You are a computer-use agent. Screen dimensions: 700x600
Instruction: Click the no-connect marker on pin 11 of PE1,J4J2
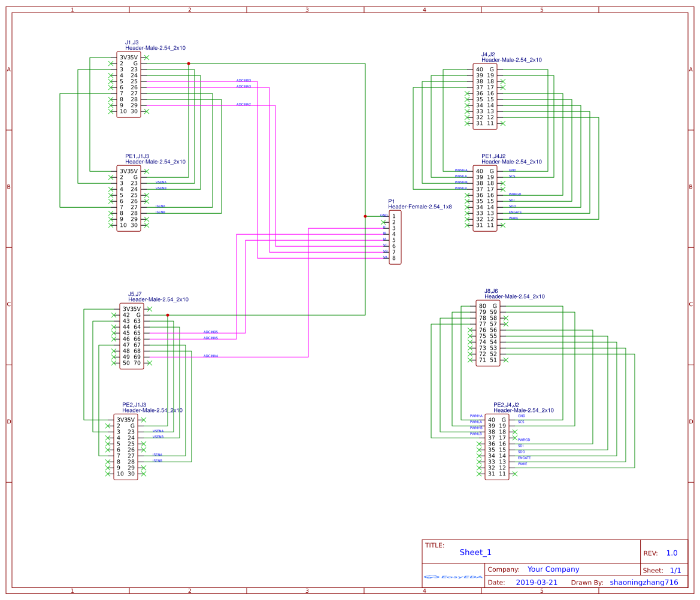[x=504, y=225]
